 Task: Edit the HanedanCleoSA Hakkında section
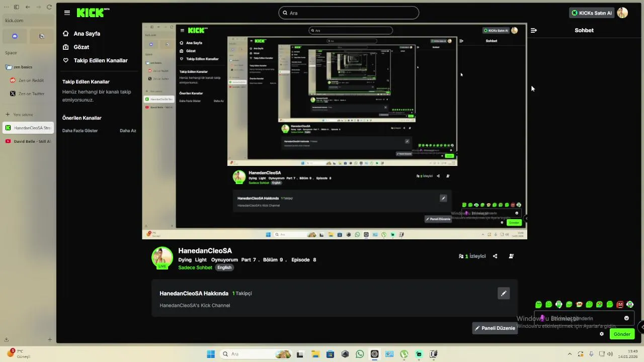coord(504,293)
